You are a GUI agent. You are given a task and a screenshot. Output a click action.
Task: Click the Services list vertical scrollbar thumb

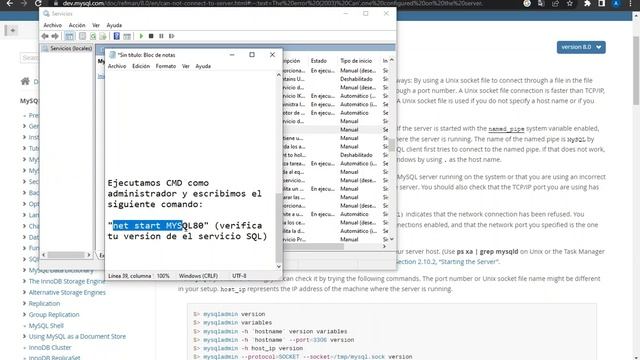pos(392,145)
